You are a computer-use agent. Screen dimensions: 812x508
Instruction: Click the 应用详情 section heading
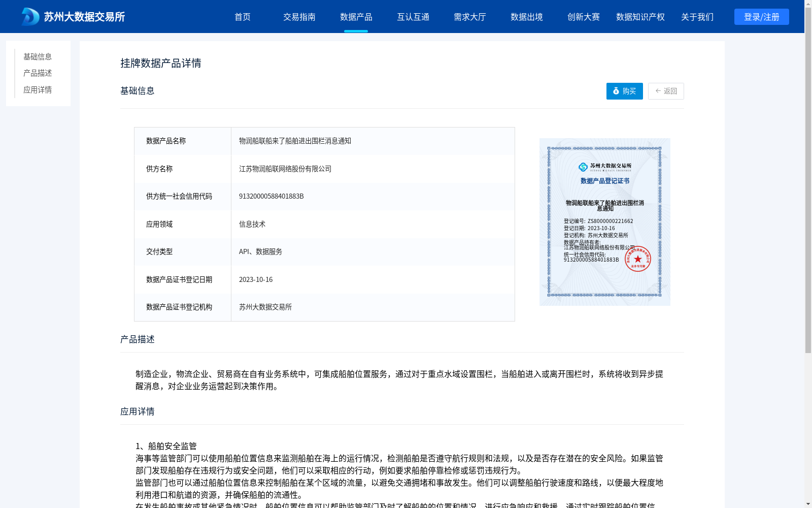pyautogui.click(x=138, y=411)
